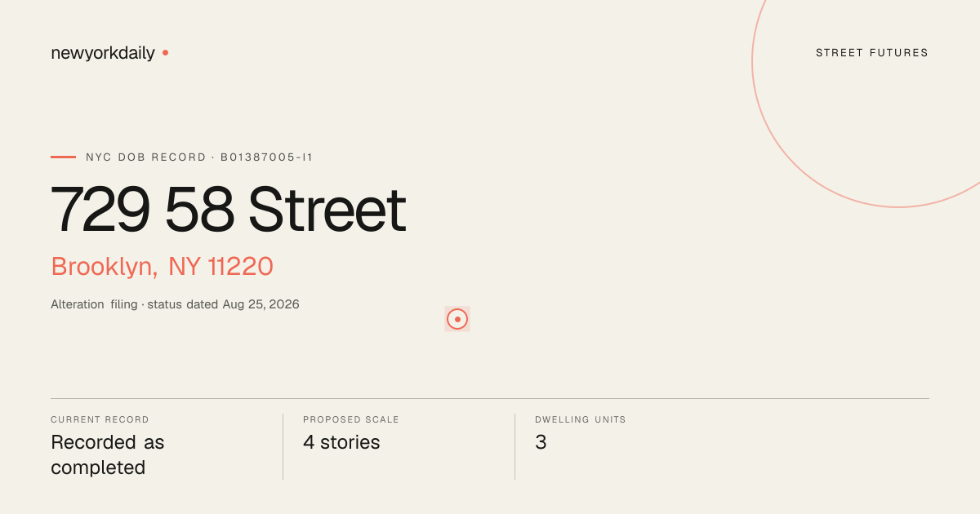This screenshot has width=980, height=514.
Task: Click the Brooklyn, NY 11220 address line
Action: pyautogui.click(x=162, y=267)
